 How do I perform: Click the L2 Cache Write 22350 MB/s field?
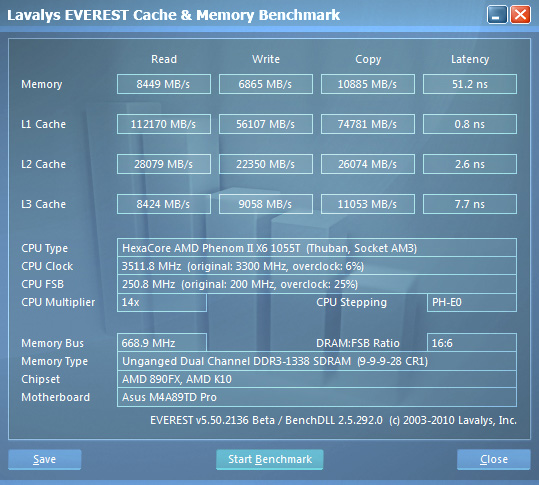point(266,164)
